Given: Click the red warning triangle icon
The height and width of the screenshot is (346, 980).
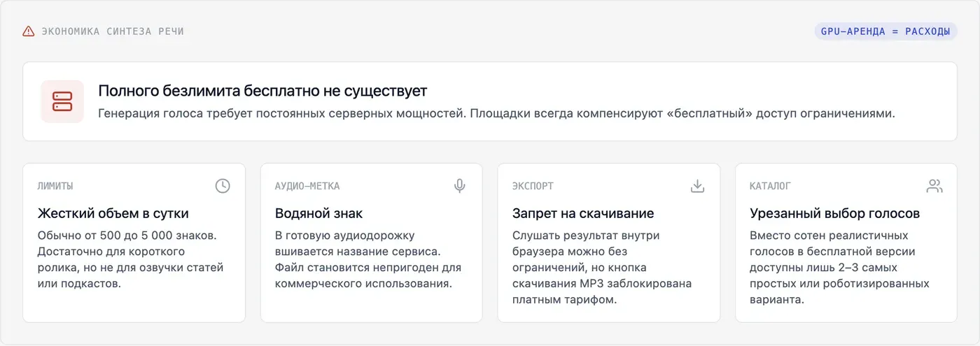Looking at the screenshot, I should (29, 31).
